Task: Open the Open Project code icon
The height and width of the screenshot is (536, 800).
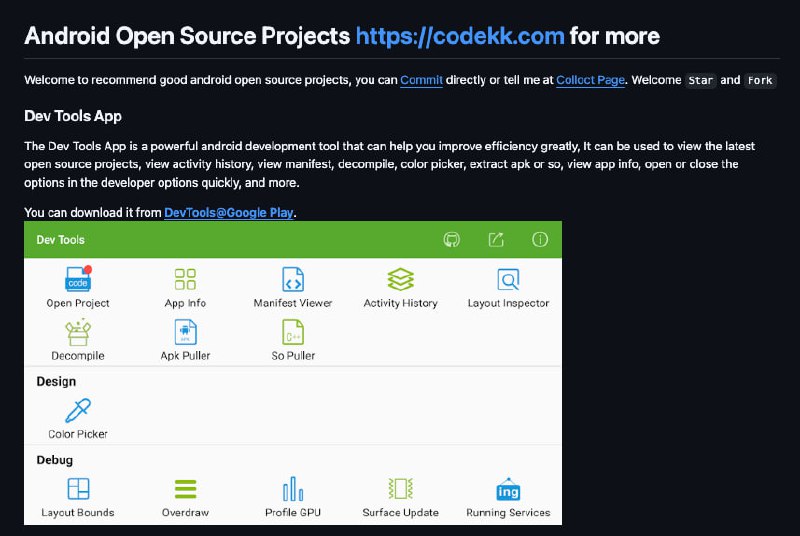Action: coord(78,278)
